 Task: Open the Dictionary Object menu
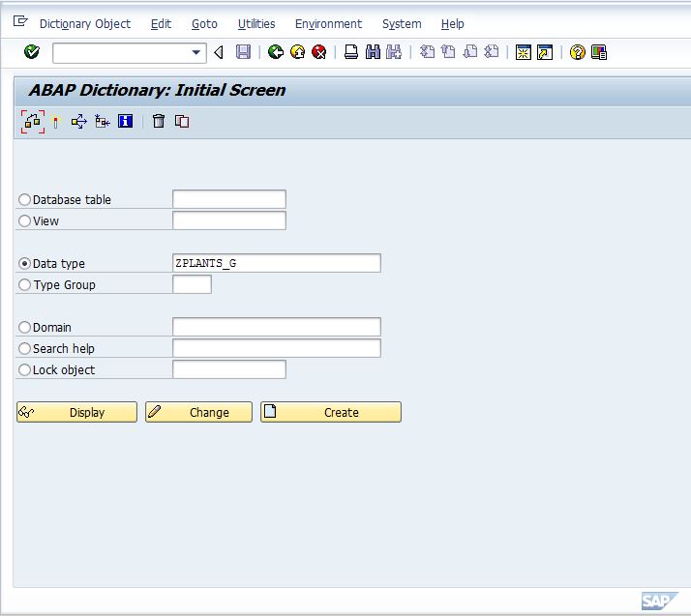pyautogui.click(x=85, y=24)
